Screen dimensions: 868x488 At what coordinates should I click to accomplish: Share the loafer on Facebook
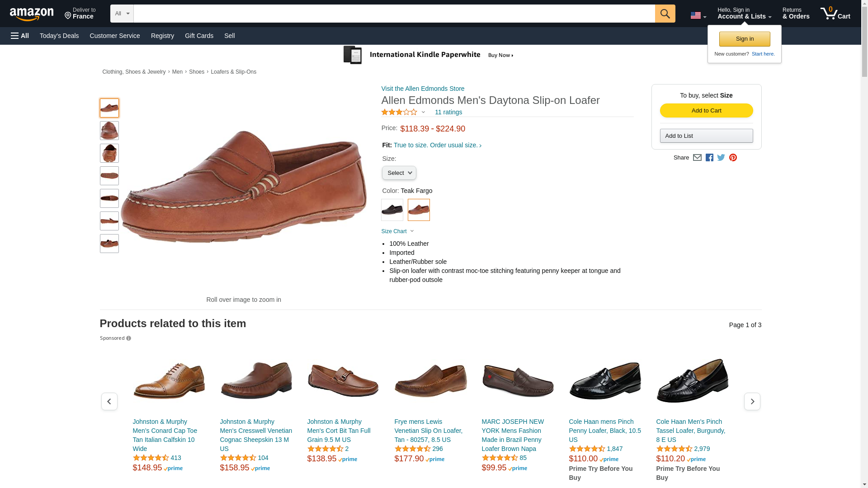tap(709, 158)
